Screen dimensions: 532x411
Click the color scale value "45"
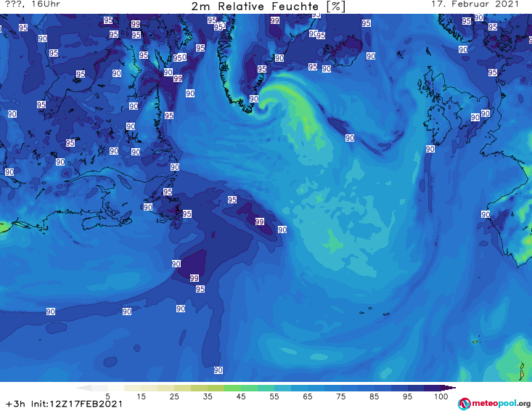coord(241,396)
